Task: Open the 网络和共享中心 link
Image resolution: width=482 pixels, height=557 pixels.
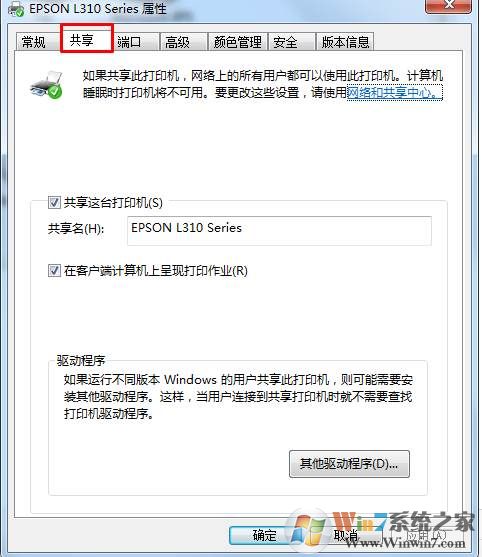Action: click(395, 93)
